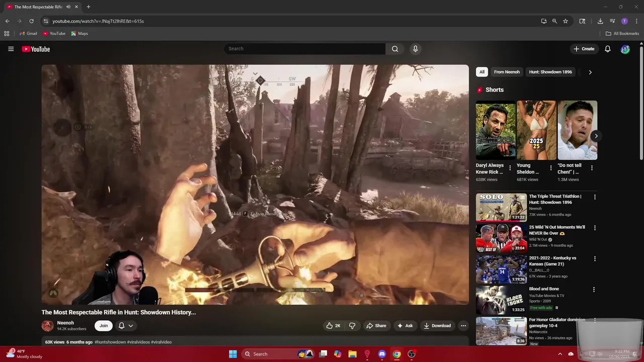Click the Ask button
The height and width of the screenshot is (362, 644).
[x=405, y=326]
